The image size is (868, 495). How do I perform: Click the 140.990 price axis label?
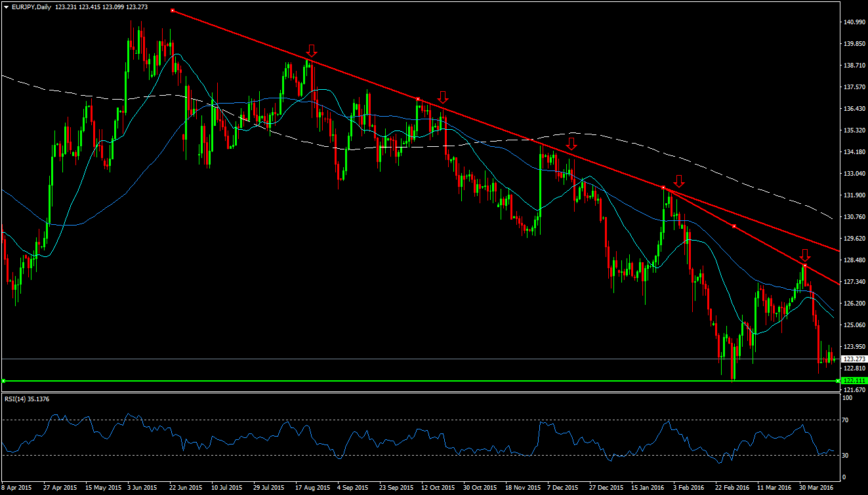[854, 22]
